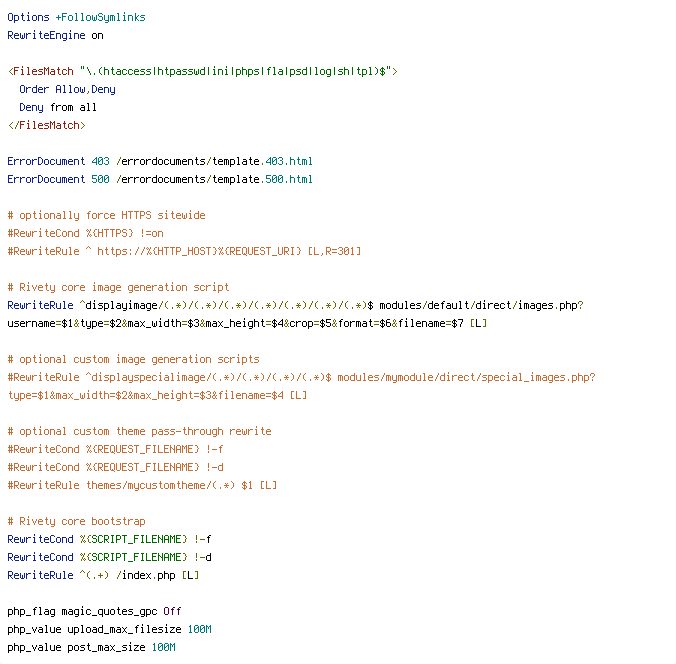
Task: Click the closing </FilesMatch> tag
Action: [47, 125]
